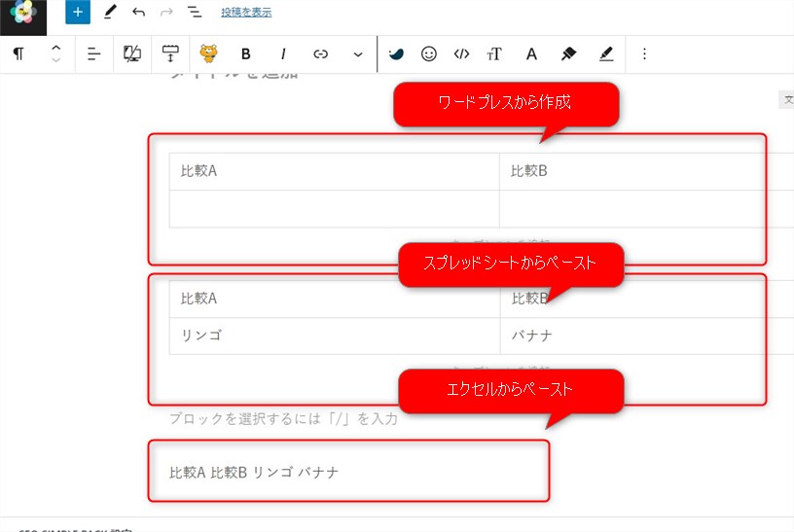Click the dark blue SWELL swoosh icon
The width and height of the screenshot is (794, 532).
tap(396, 53)
